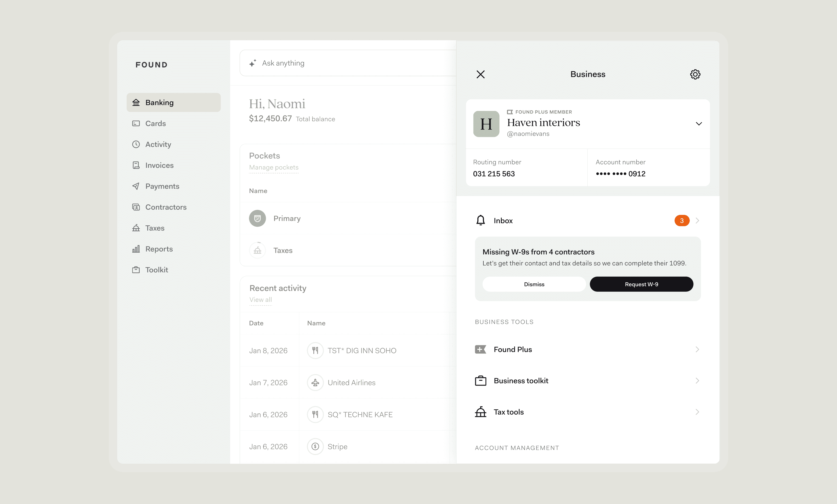Screen dimensions: 837x504
Task: Close the Business panel with X
Action: tap(480, 74)
